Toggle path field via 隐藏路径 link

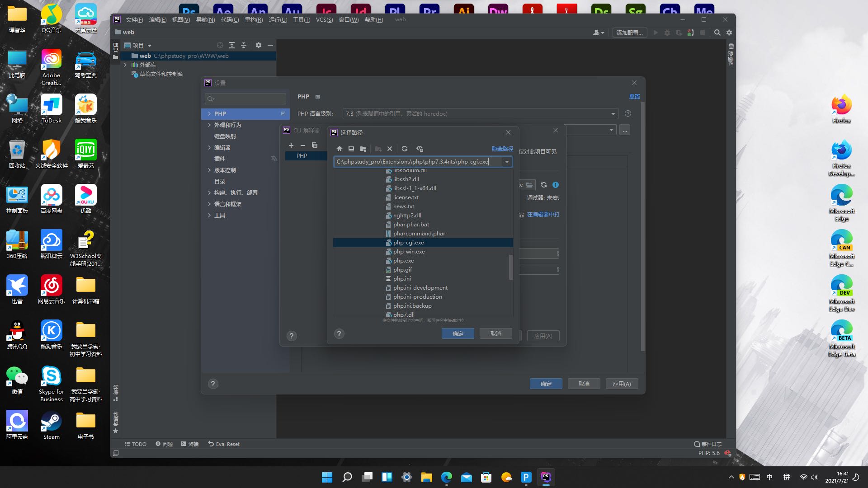tap(502, 149)
